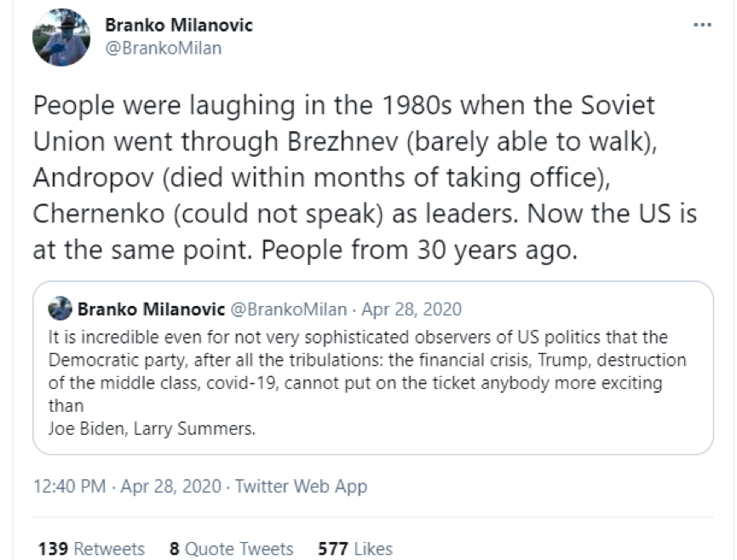Open the Branko Milanovic display name in header

(x=179, y=26)
